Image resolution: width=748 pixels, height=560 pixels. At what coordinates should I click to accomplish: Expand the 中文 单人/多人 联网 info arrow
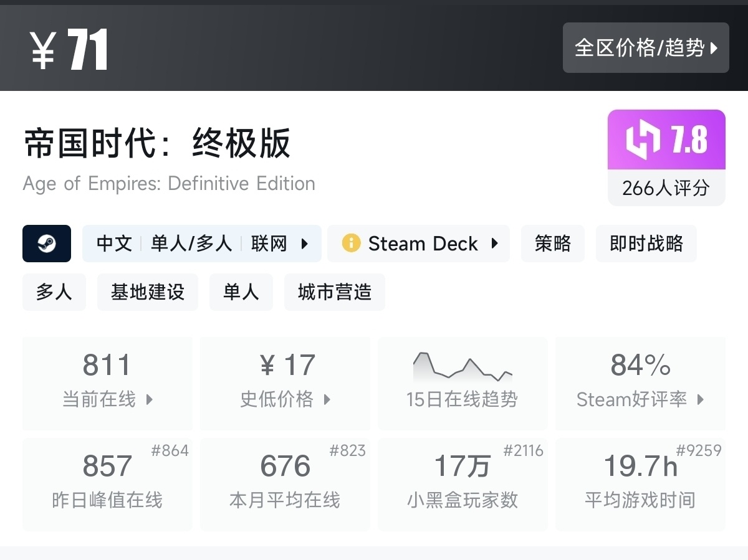(x=305, y=244)
